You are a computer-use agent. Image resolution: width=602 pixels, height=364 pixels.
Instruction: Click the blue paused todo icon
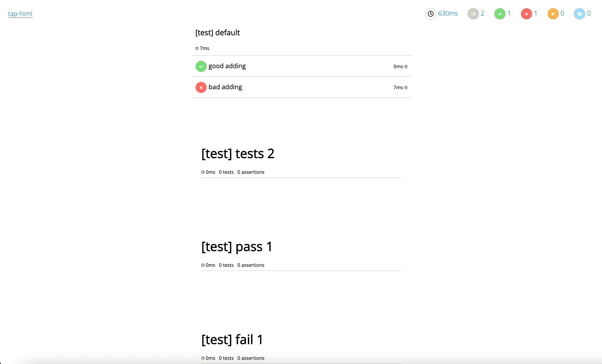point(579,14)
